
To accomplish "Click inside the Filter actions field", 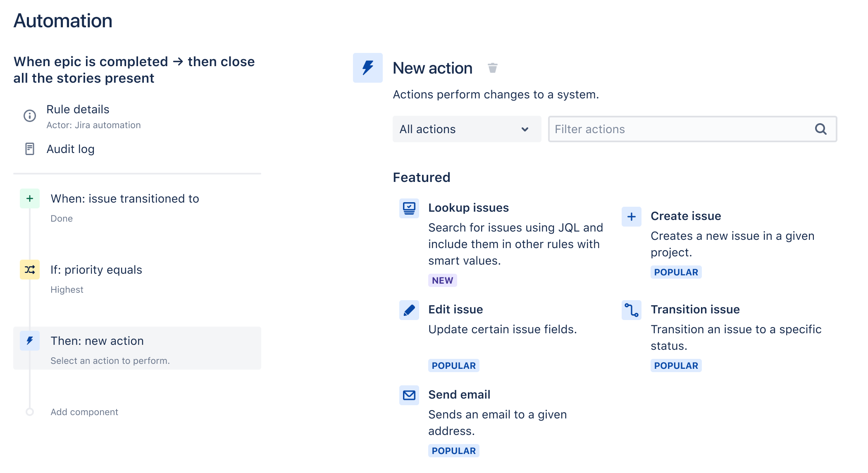I will coord(661,129).
